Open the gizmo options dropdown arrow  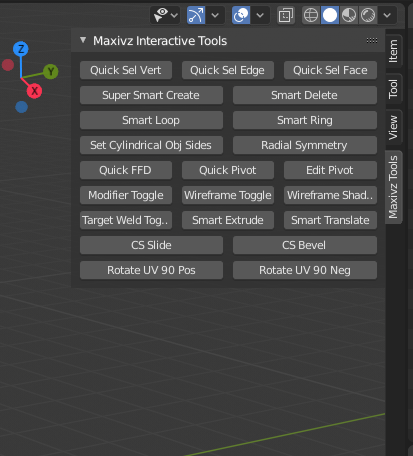[215, 15]
